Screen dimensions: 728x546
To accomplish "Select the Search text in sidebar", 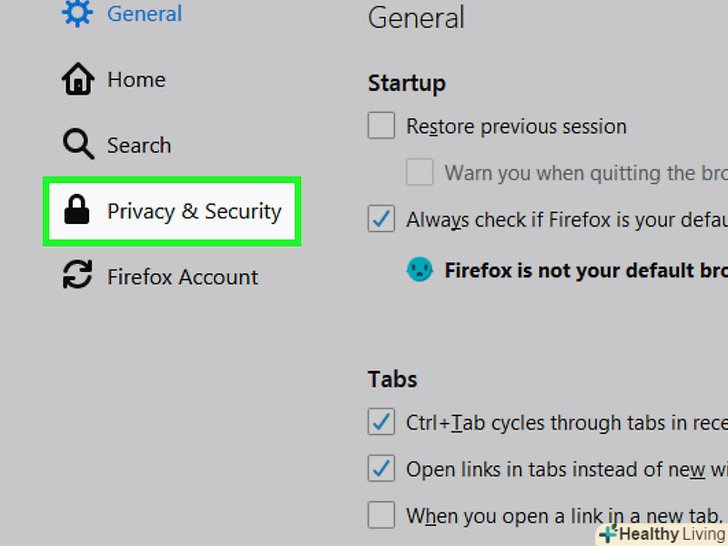I will pyautogui.click(x=139, y=145).
